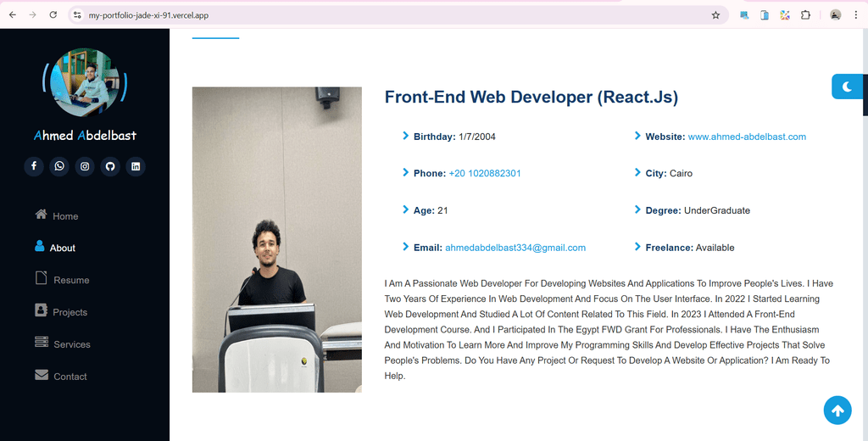This screenshot has height=441, width=868.
Task: Click the Ahmed Abdelbast name heading
Action: [x=85, y=135]
